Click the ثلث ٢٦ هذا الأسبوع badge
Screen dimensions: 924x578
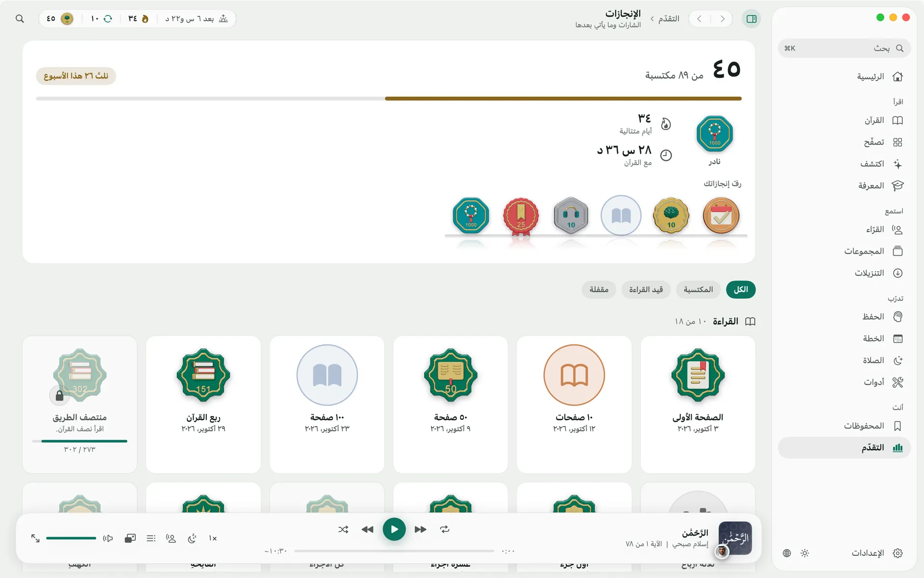(x=76, y=76)
